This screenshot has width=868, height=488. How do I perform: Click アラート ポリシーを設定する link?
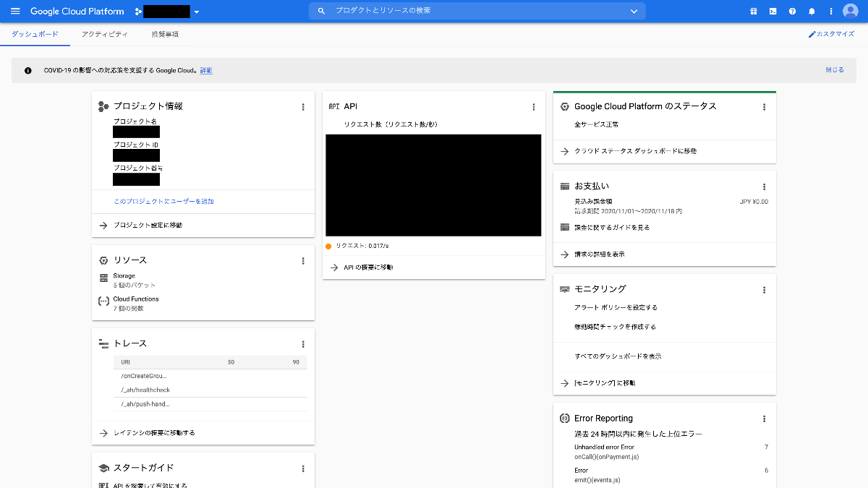tap(616, 308)
